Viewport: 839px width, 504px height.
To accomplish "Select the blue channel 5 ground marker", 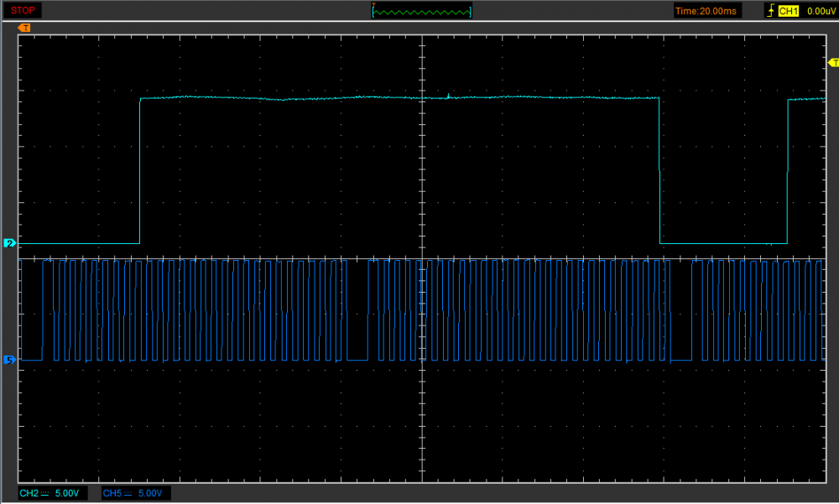I will pos(10,360).
